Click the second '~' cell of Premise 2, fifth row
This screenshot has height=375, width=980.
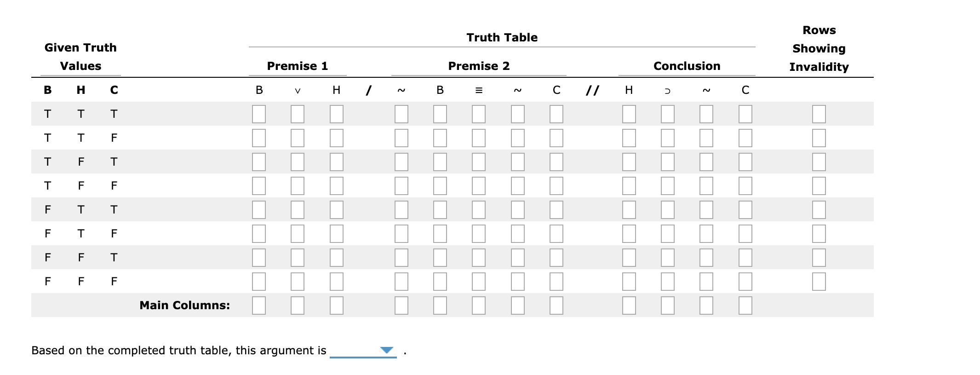pyautogui.click(x=517, y=209)
